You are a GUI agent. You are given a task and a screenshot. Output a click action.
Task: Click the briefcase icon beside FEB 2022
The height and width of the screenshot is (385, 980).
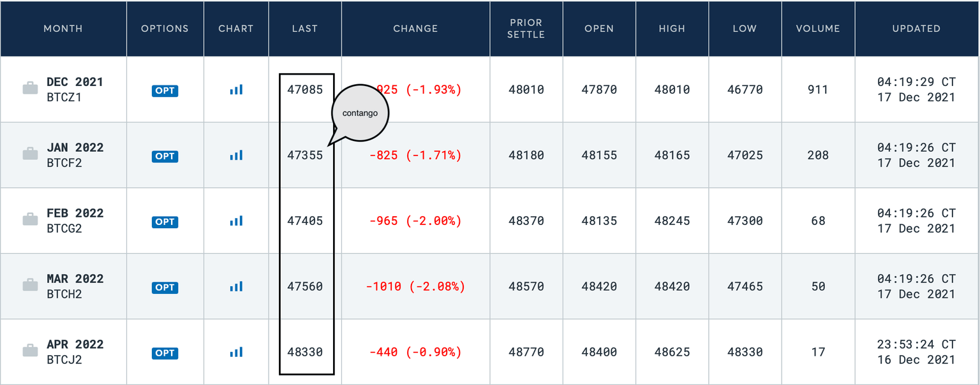(30, 220)
